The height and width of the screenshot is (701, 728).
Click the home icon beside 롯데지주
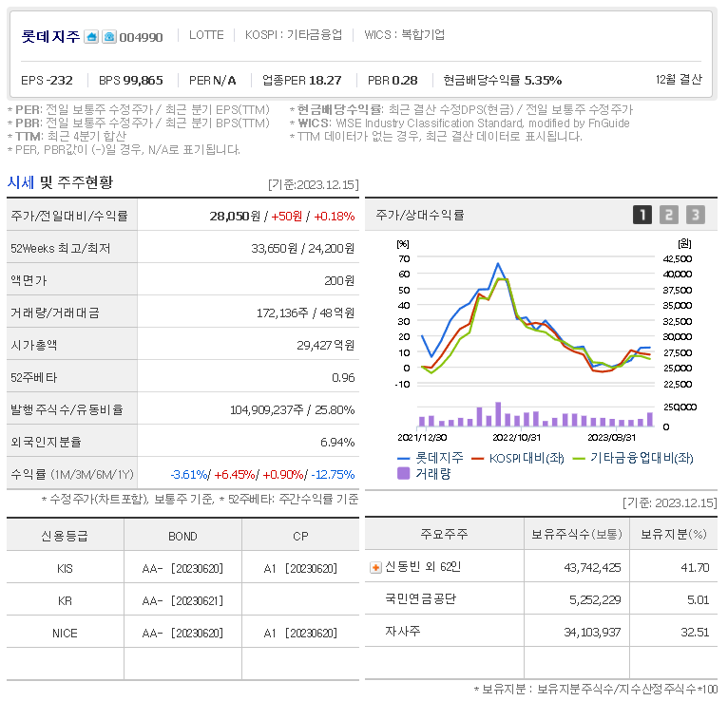coord(91,37)
